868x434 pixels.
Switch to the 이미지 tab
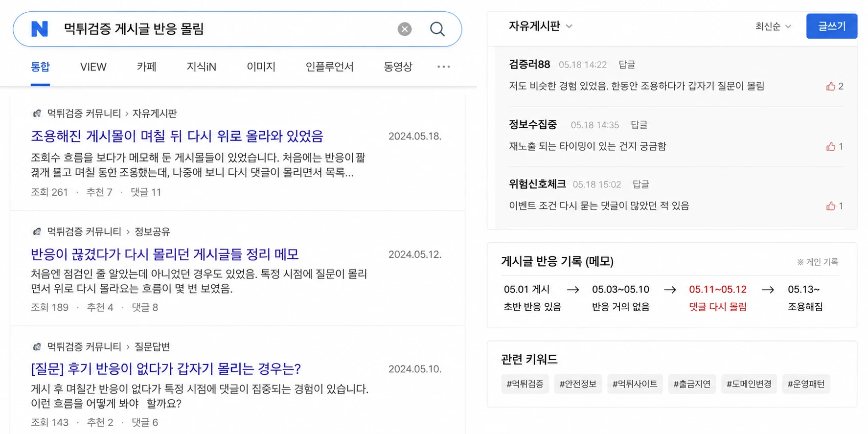click(261, 67)
